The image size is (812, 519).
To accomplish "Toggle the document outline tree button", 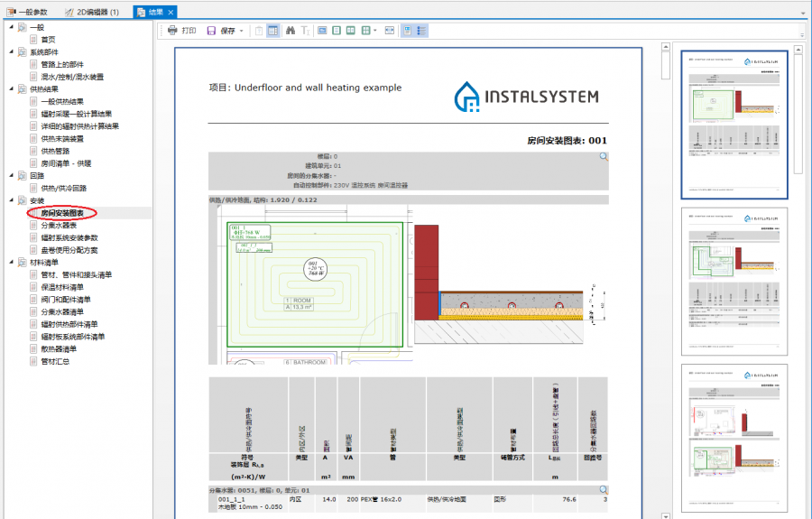I will click(x=421, y=31).
